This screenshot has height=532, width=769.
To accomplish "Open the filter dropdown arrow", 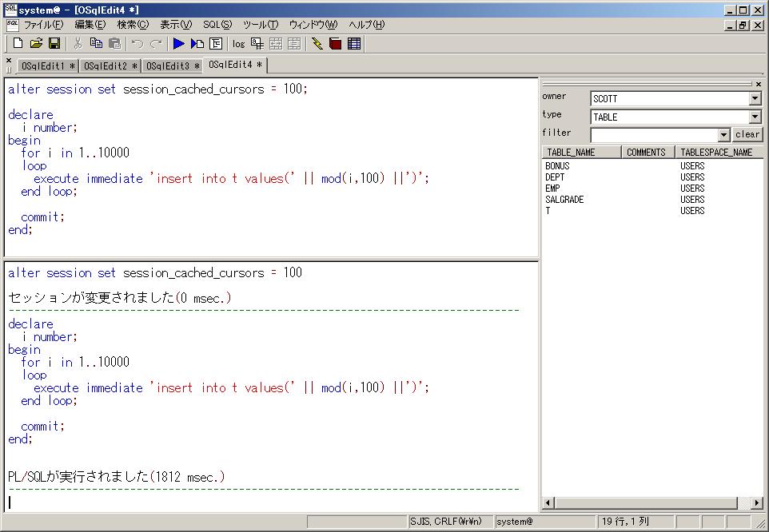I will tap(723, 135).
